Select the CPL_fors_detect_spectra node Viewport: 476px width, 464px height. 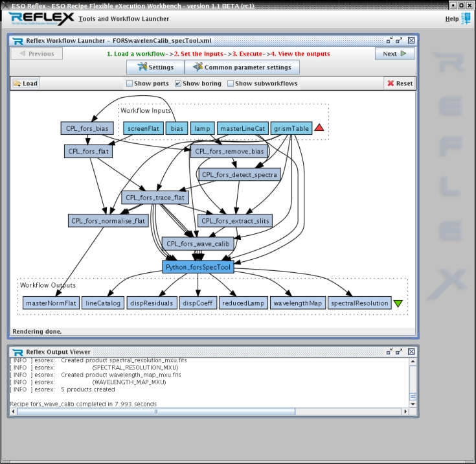[239, 174]
